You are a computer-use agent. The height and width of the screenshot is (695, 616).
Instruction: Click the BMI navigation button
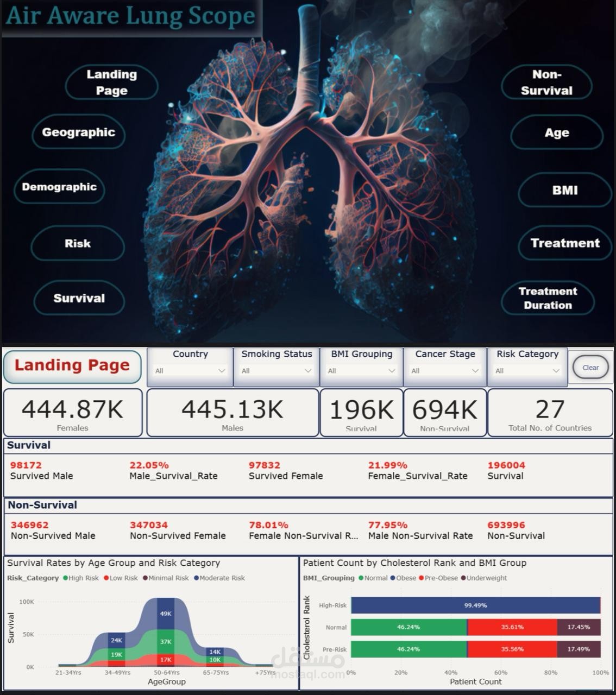point(565,190)
